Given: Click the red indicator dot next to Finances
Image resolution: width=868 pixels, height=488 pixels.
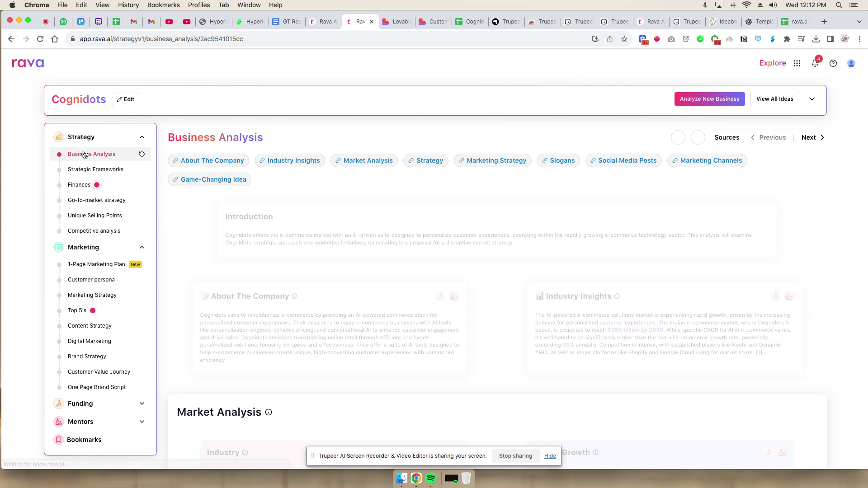Looking at the screenshot, I should pyautogui.click(x=96, y=184).
